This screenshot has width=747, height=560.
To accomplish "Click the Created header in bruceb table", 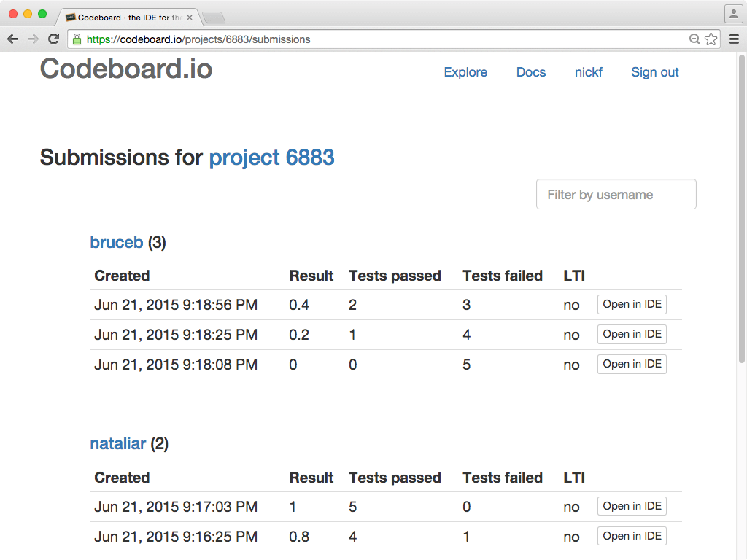I will (x=122, y=276).
